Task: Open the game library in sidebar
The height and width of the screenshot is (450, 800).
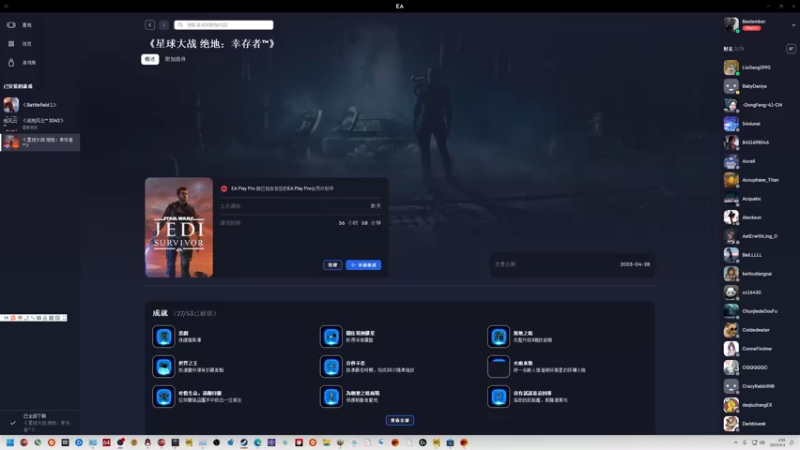Action: 21,63
